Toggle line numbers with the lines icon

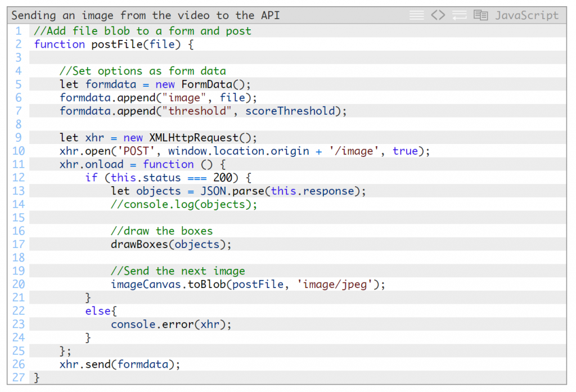tap(416, 15)
